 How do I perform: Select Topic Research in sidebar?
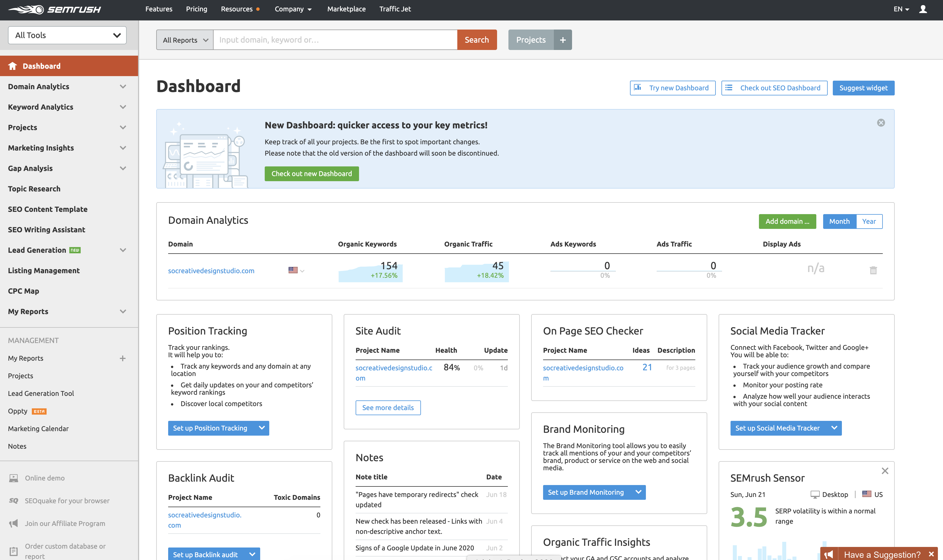coord(34,189)
